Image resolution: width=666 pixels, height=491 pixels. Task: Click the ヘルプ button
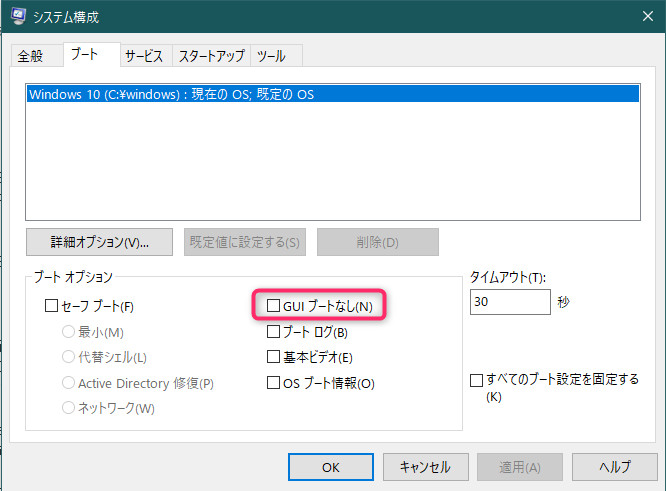pyautogui.click(x=614, y=467)
